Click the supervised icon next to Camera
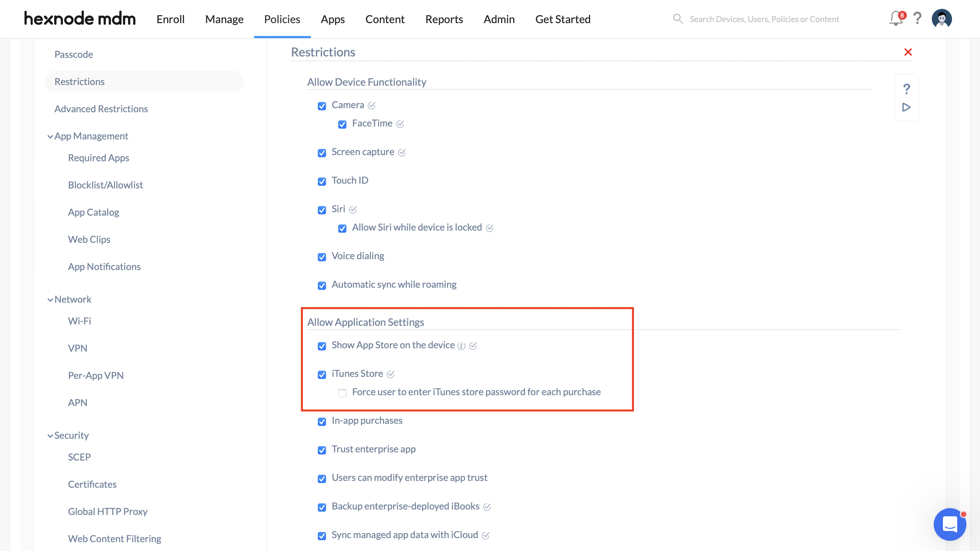980x551 pixels. (372, 106)
